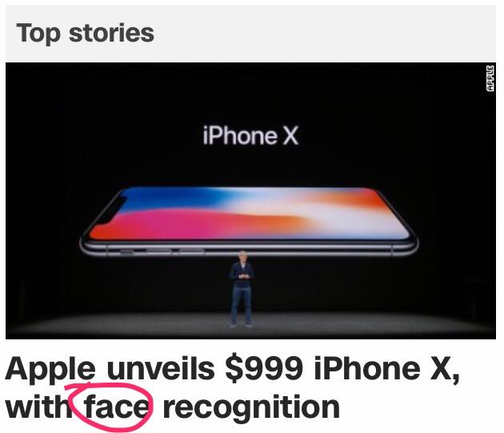Click the '$999' price in the headline
Viewport: 504px width, 433px height.
point(264,368)
